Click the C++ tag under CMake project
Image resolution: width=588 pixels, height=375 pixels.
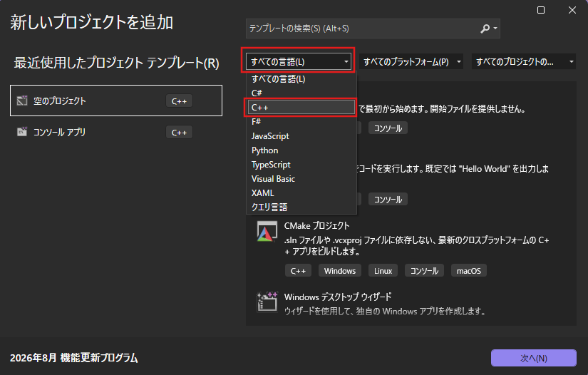coord(298,271)
